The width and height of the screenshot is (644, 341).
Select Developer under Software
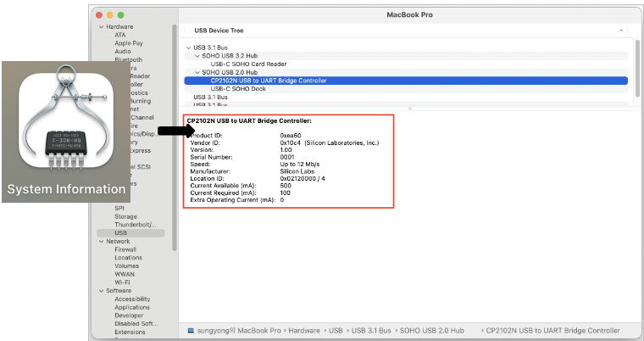[x=129, y=316]
